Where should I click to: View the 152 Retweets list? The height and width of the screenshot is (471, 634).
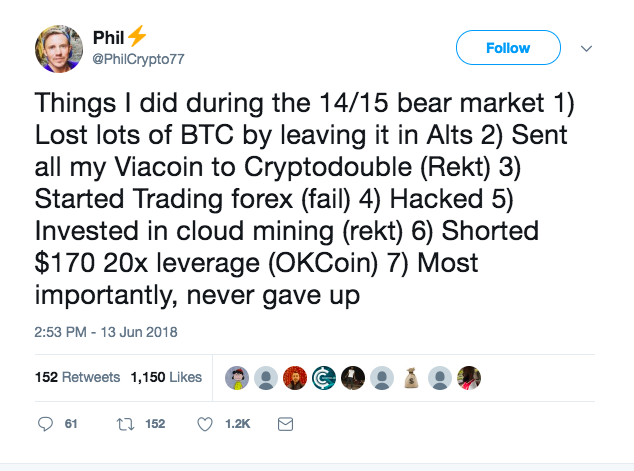click(x=77, y=377)
